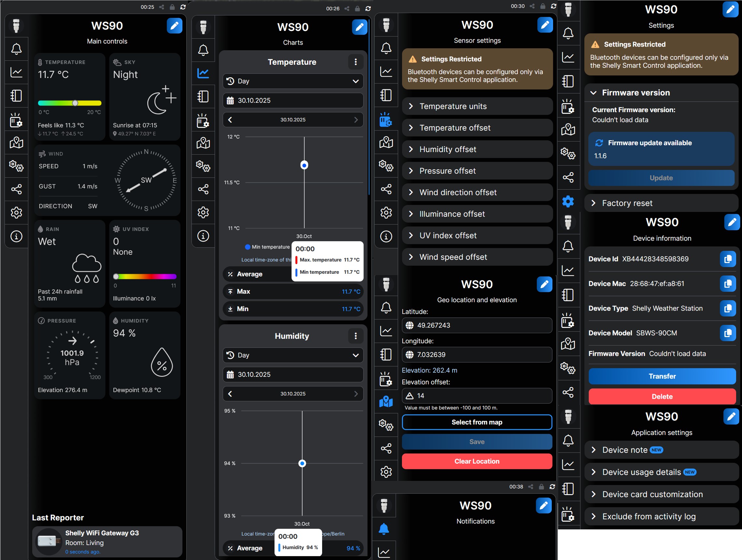Click the blue pencil edit icon in Charts panel
The image size is (742, 560).
(x=359, y=27)
